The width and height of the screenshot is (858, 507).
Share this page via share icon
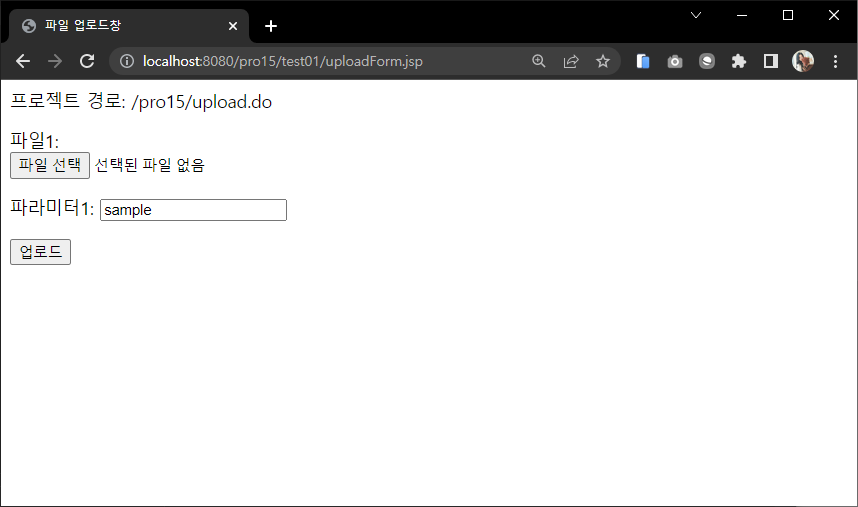tap(571, 61)
